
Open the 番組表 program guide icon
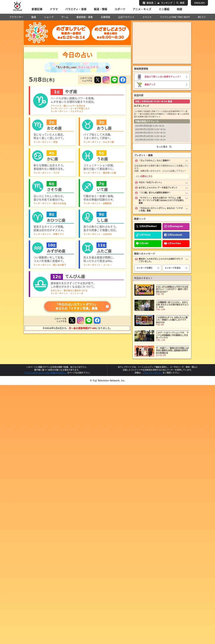pos(144,3)
